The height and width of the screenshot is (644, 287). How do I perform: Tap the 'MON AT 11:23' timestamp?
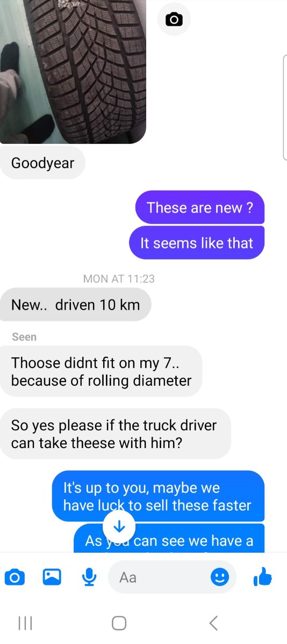[x=119, y=279]
